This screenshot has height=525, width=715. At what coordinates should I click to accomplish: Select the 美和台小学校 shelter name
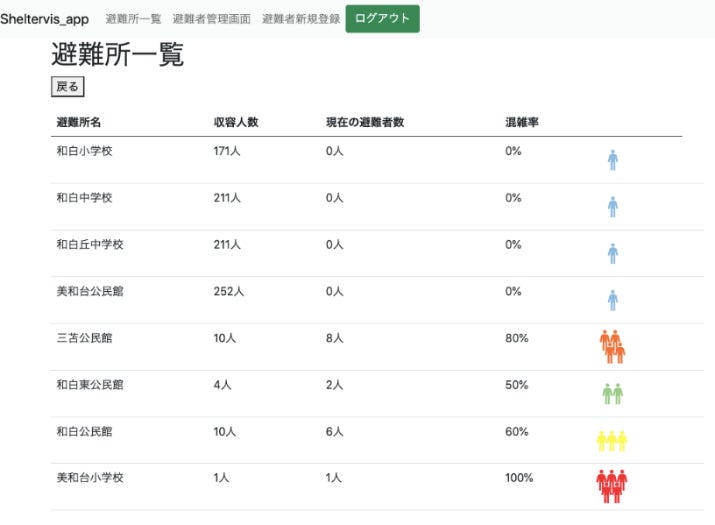coord(90,478)
